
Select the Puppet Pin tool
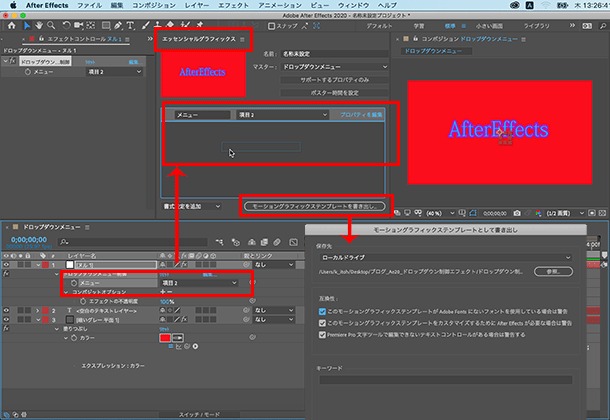(x=200, y=24)
